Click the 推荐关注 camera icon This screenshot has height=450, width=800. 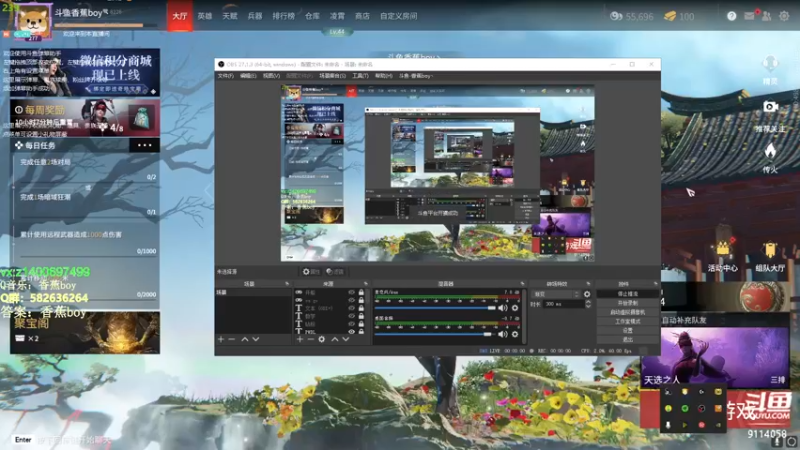tap(770, 107)
